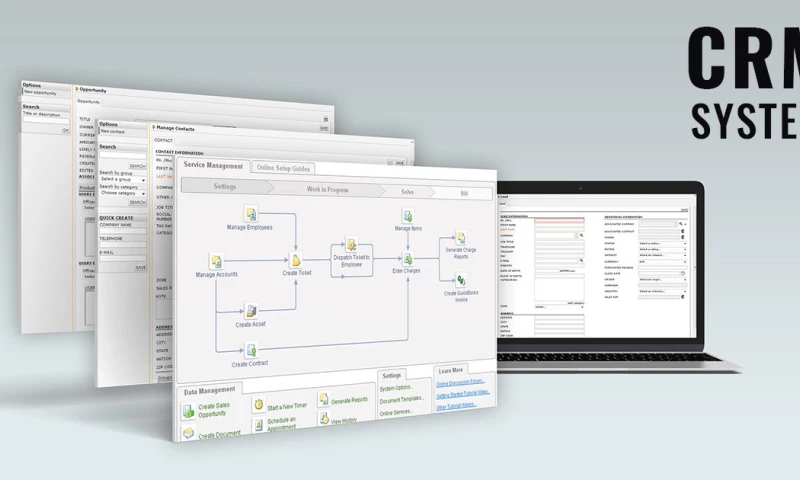Image resolution: width=800 pixels, height=480 pixels.
Task: Click the SEARCH button above Search by group
Action: (137, 166)
